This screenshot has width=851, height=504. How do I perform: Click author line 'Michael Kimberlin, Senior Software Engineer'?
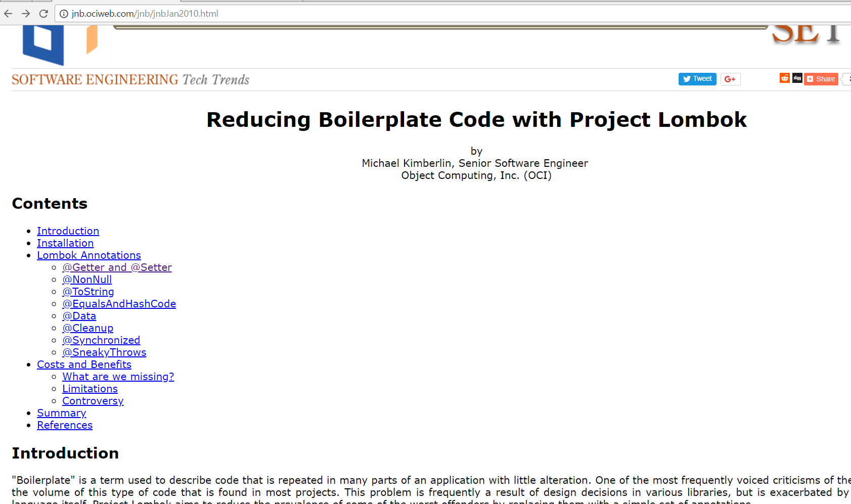[x=475, y=163]
